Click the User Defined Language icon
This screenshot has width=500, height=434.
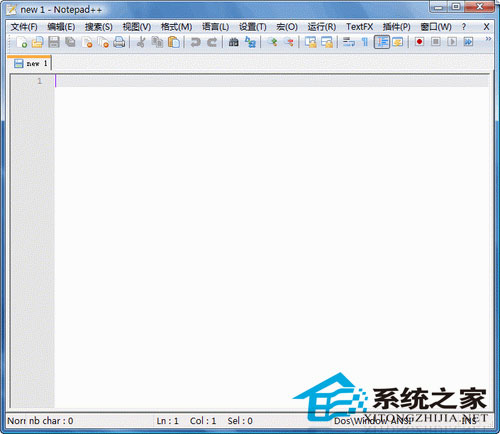[398, 42]
